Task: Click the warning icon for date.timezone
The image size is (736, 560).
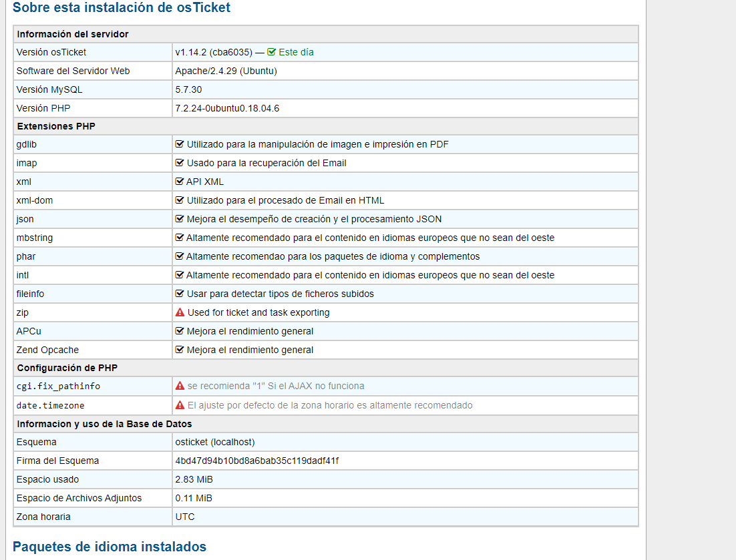Action: [x=180, y=405]
